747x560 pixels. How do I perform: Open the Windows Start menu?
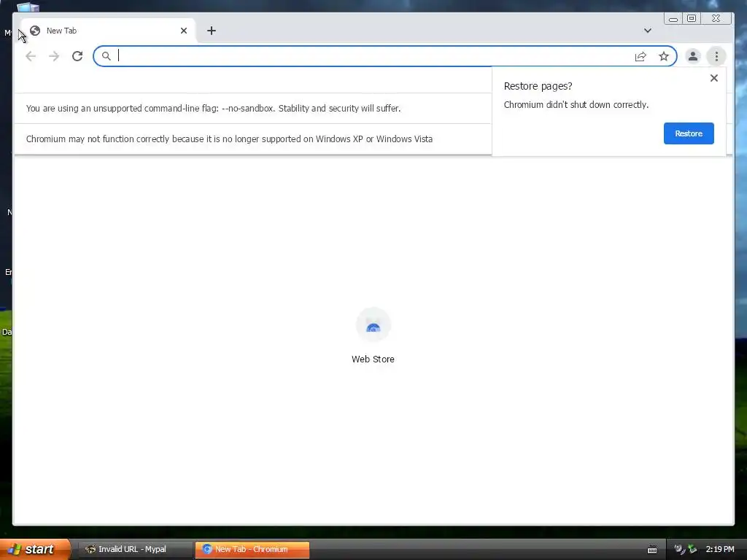(x=35, y=549)
